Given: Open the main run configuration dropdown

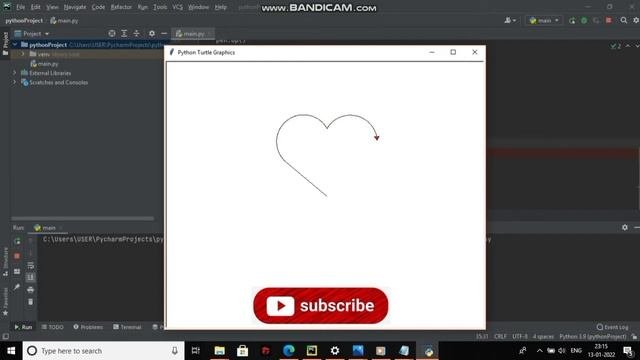Looking at the screenshot, I should (x=544, y=20).
